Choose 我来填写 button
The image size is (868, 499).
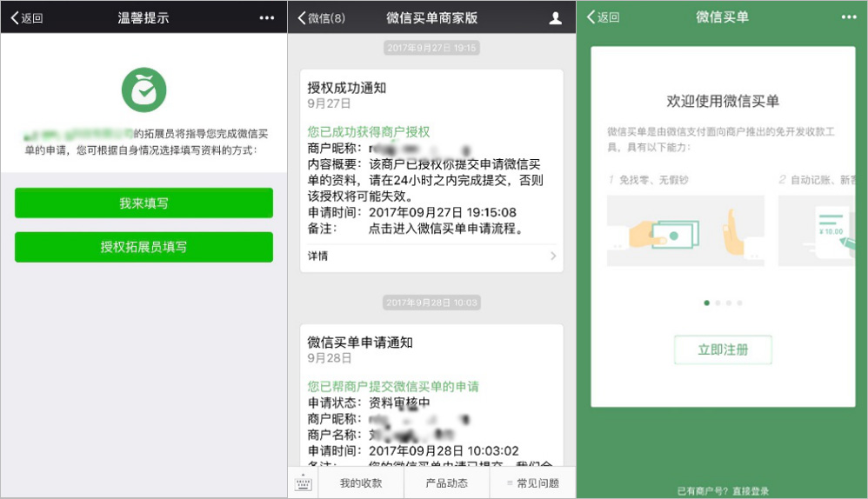144,203
